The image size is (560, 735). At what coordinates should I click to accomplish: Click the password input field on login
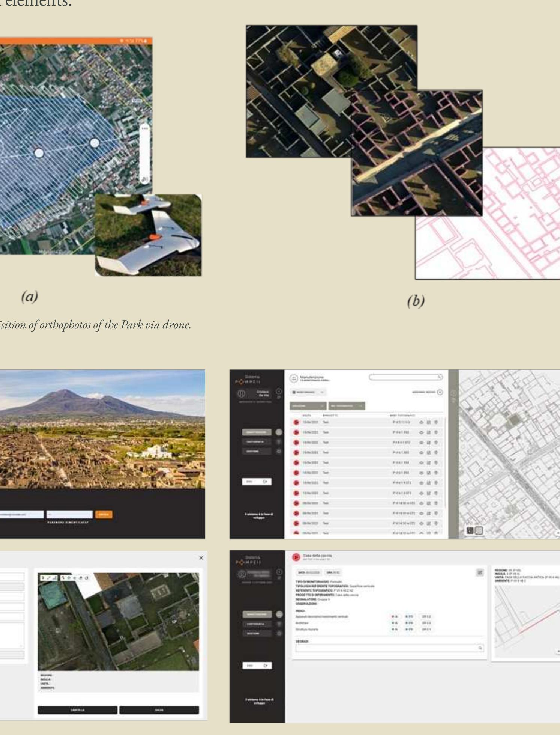tap(69, 514)
